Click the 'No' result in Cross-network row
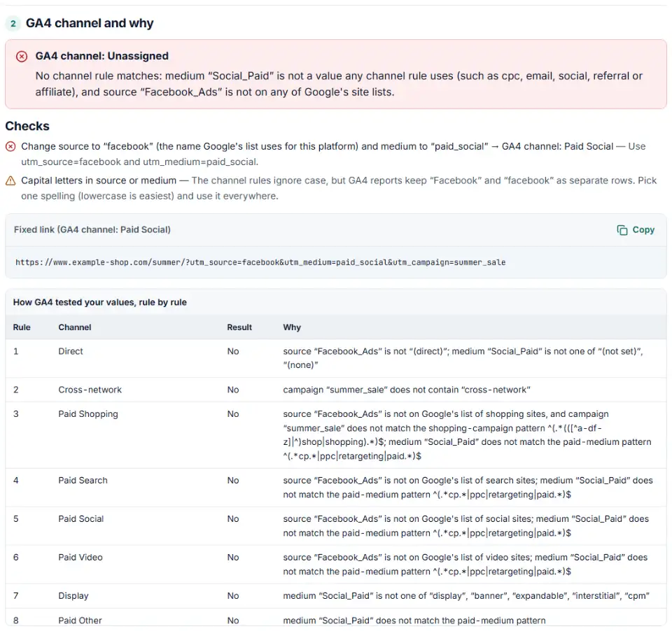This screenshot has height=631, width=672. pyautogui.click(x=233, y=390)
